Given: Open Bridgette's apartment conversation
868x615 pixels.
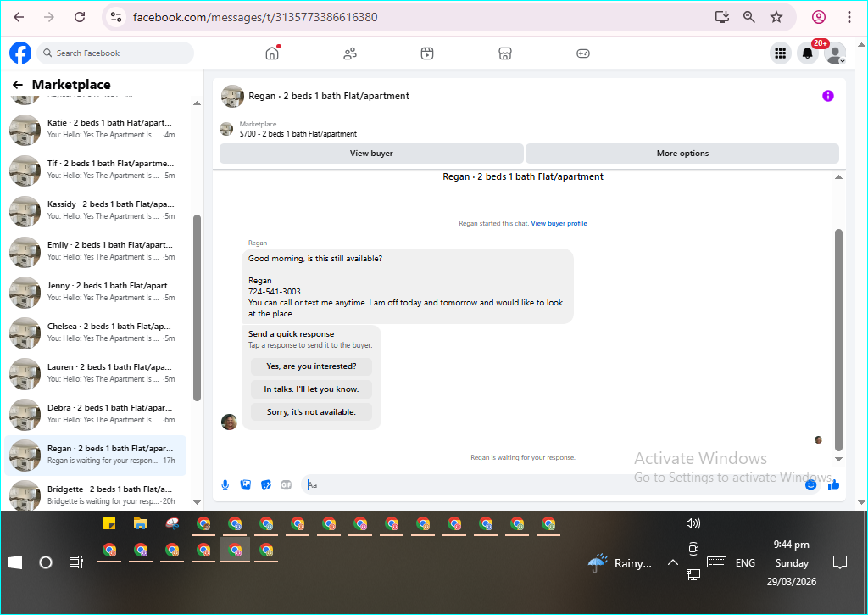Looking at the screenshot, I should click(x=95, y=495).
